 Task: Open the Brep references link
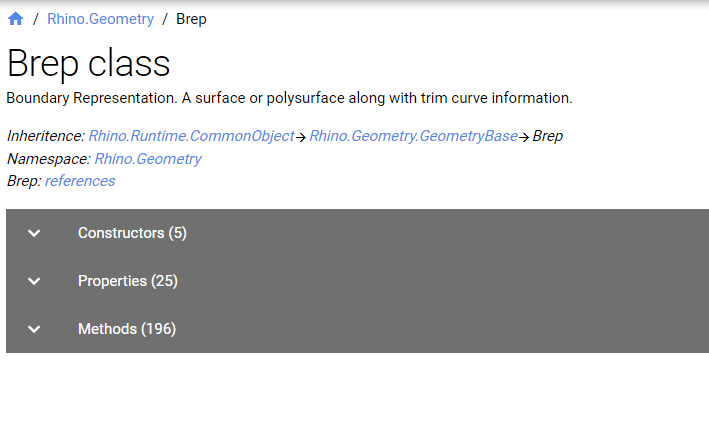80,181
